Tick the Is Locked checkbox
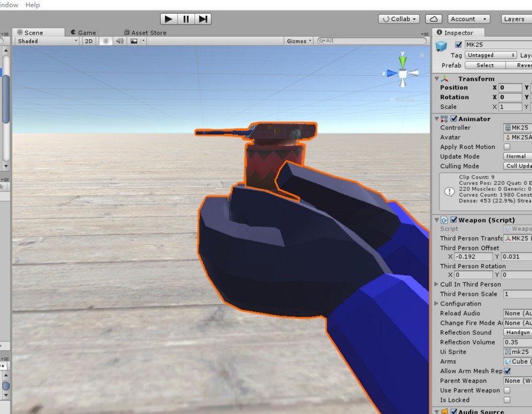The height and width of the screenshot is (414, 532). tap(507, 400)
